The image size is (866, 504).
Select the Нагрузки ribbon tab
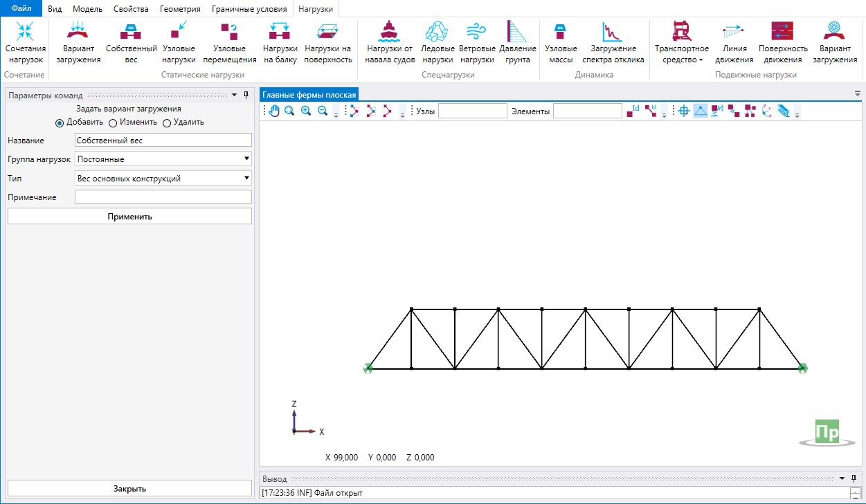[316, 9]
